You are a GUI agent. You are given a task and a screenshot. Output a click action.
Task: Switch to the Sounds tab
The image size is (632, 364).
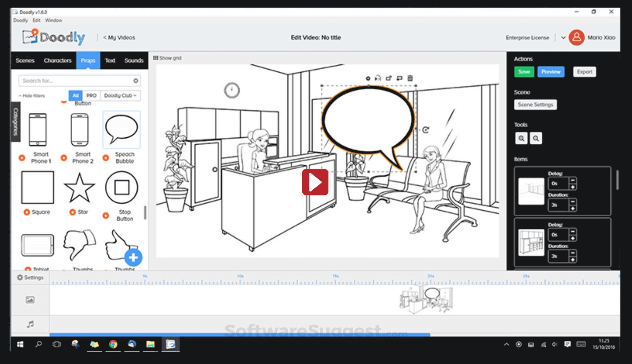click(x=134, y=60)
